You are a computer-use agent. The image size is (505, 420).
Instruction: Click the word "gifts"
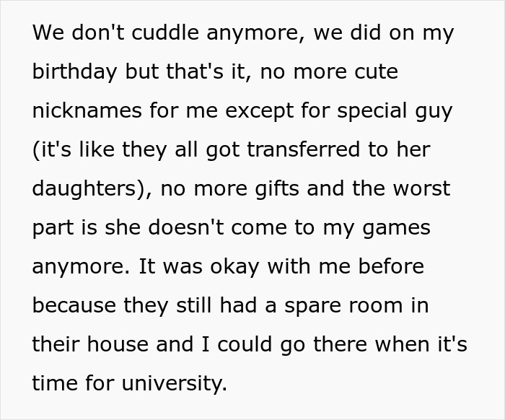tap(277, 189)
